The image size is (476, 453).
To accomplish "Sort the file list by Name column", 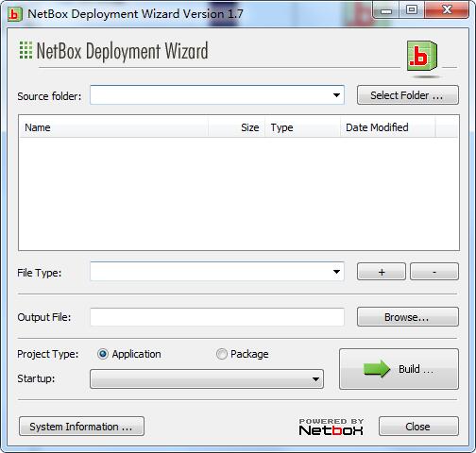I will [x=113, y=127].
